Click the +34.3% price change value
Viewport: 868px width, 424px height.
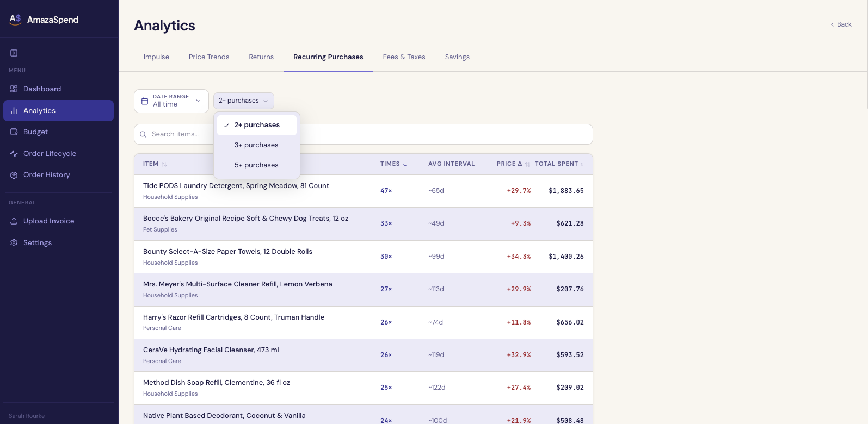click(519, 257)
